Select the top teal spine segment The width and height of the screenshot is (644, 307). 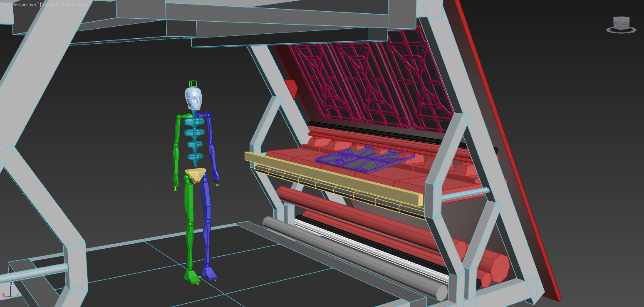[194, 122]
